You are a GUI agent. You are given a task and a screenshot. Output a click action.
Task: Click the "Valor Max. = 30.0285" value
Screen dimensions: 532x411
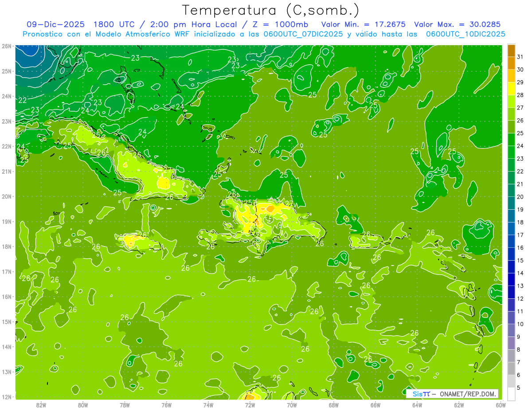[x=457, y=24]
